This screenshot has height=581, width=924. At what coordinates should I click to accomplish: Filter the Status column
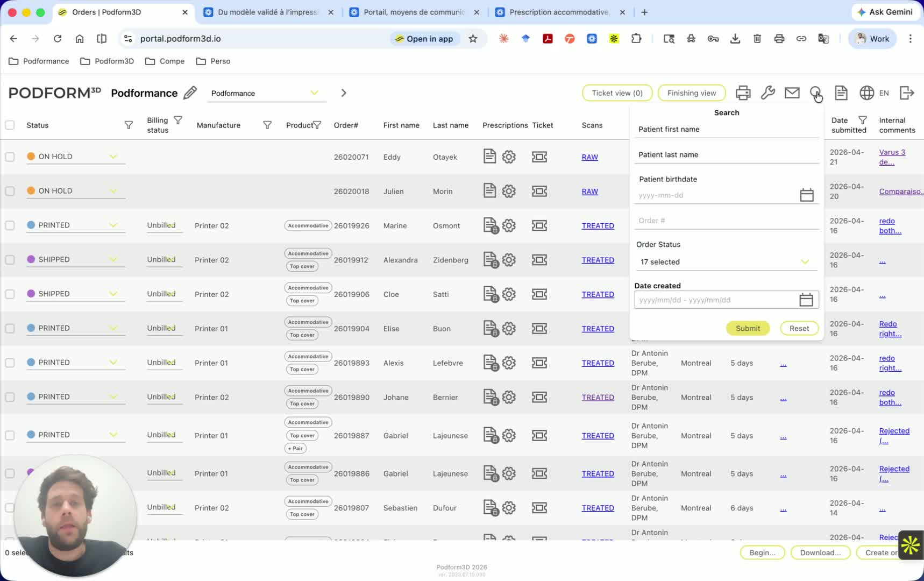pos(129,125)
